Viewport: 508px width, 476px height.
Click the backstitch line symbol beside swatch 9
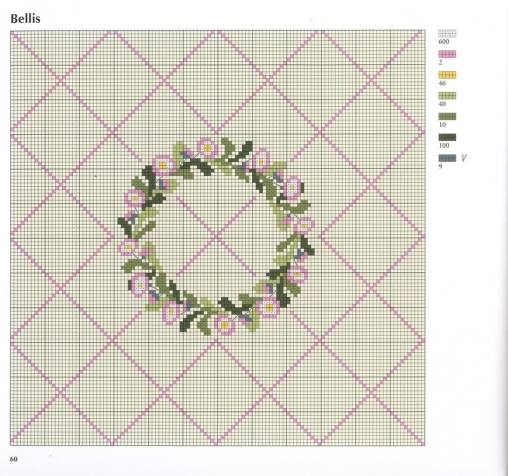(464, 158)
